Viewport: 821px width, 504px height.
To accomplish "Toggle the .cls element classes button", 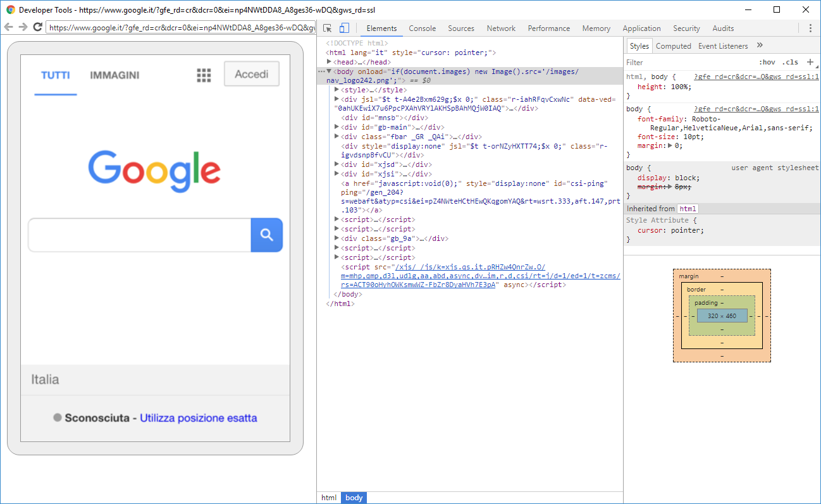I will pos(790,62).
